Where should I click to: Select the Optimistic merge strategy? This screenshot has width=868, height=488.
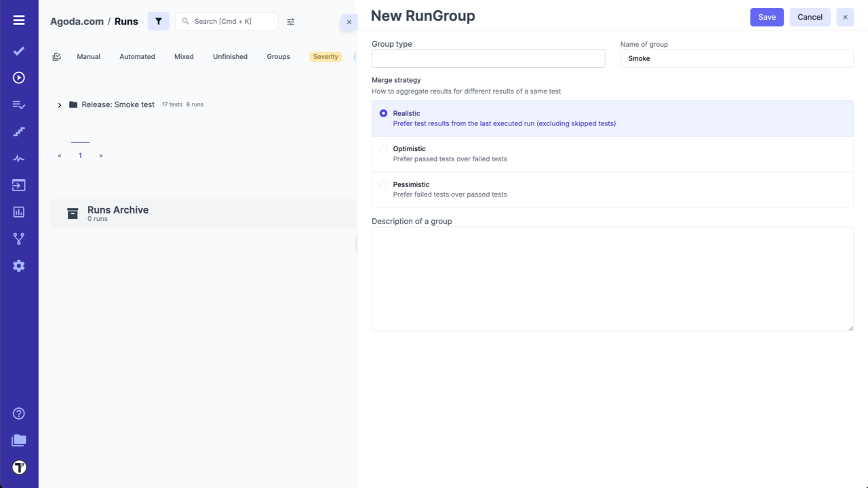point(384,149)
